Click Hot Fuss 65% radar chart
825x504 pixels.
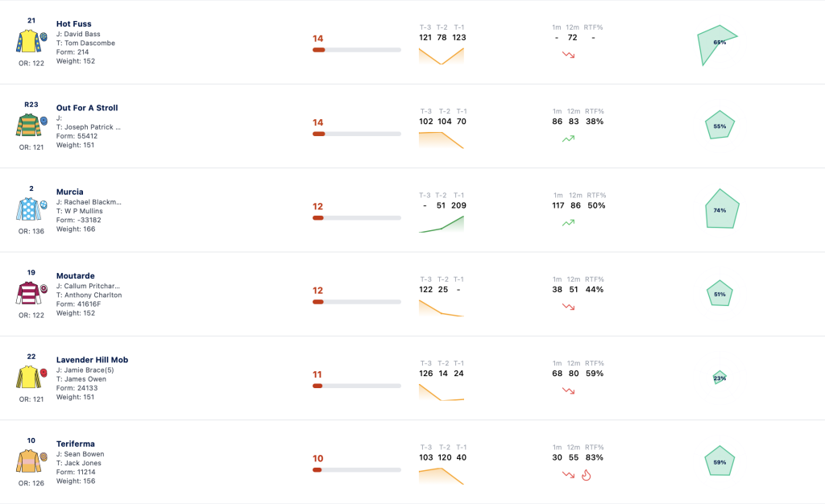(717, 44)
